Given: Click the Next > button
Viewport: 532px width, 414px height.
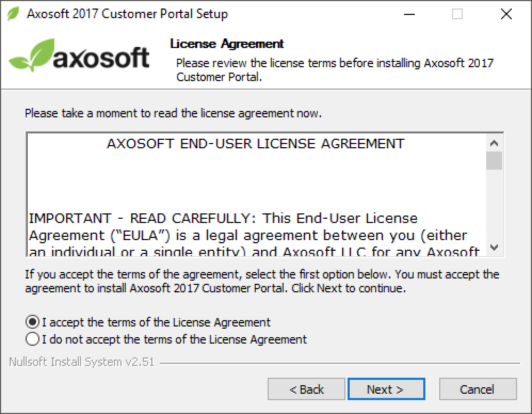Looking at the screenshot, I should (386, 389).
